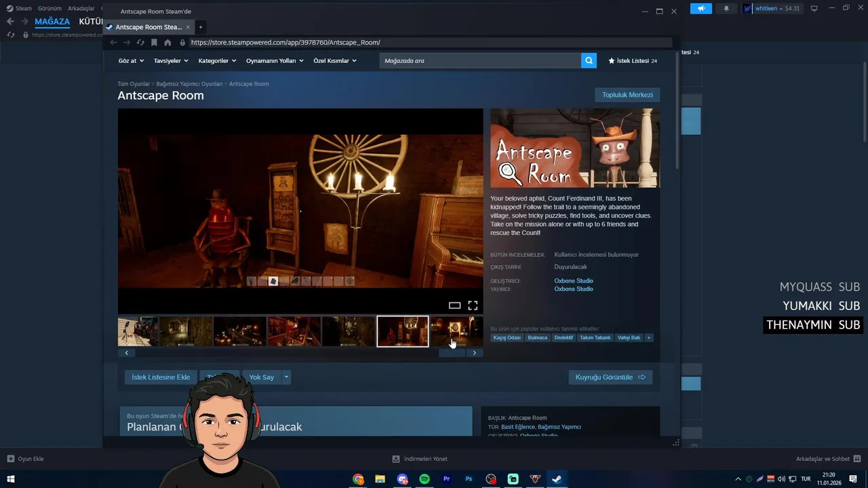Switch to the MAĞAZA tab
This screenshot has width=868, height=488.
(52, 22)
